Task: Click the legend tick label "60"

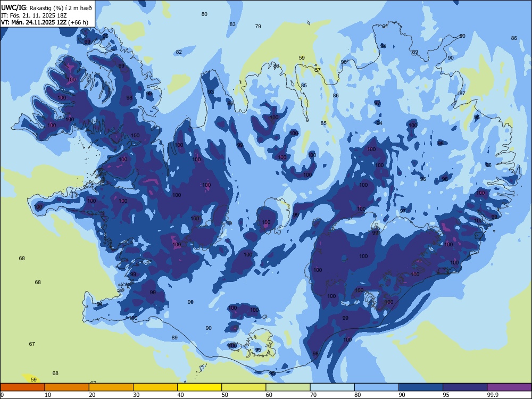Action: pos(269,395)
